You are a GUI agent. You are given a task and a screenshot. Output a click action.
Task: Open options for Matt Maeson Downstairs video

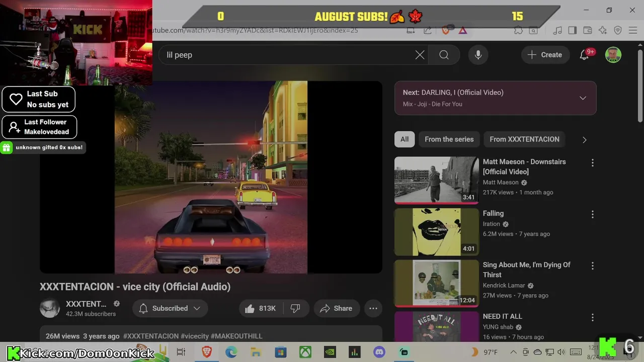(592, 162)
